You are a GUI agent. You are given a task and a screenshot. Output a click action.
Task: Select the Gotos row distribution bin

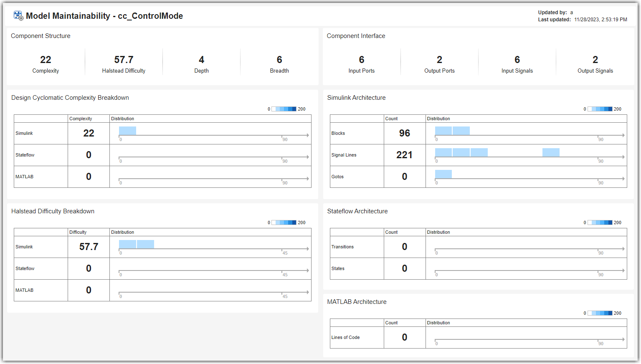[x=443, y=174]
